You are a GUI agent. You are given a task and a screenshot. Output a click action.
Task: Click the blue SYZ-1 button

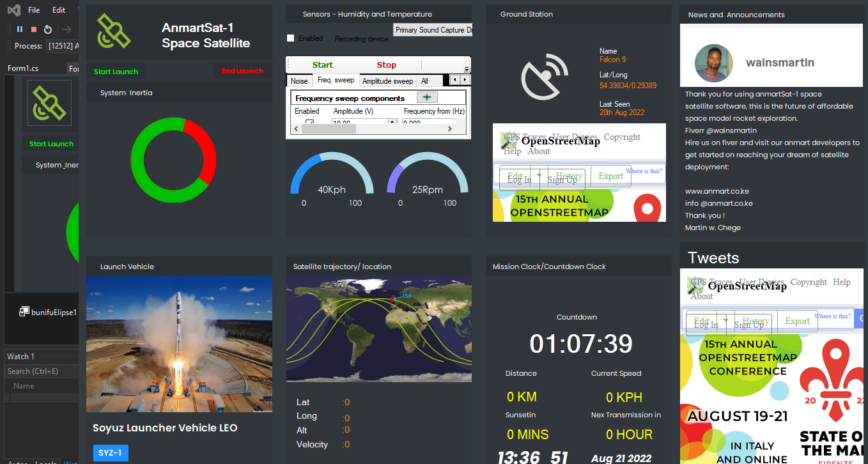click(111, 453)
